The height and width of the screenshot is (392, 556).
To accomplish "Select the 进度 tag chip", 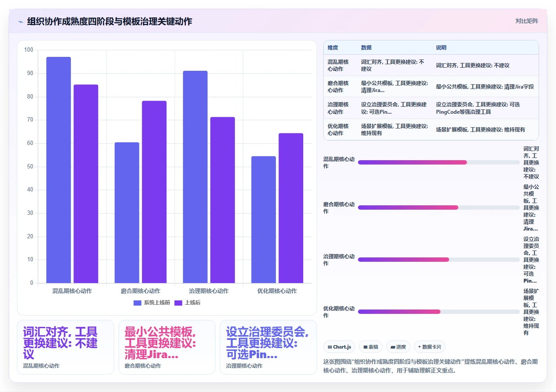I will pos(398,347).
